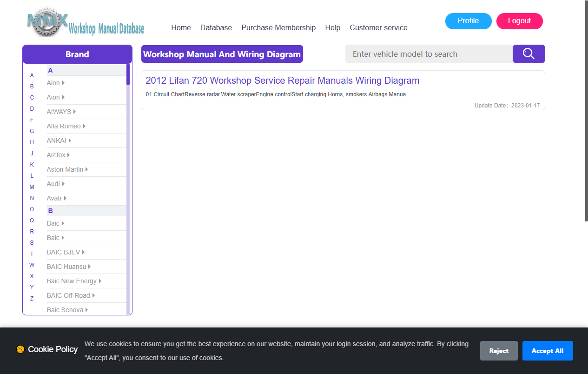Accept all cookies in the banner

pyautogui.click(x=548, y=351)
